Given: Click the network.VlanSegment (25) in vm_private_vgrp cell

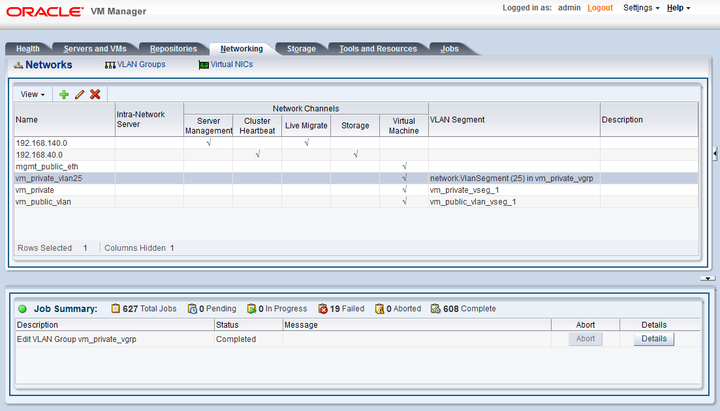Looking at the screenshot, I should tap(512, 178).
